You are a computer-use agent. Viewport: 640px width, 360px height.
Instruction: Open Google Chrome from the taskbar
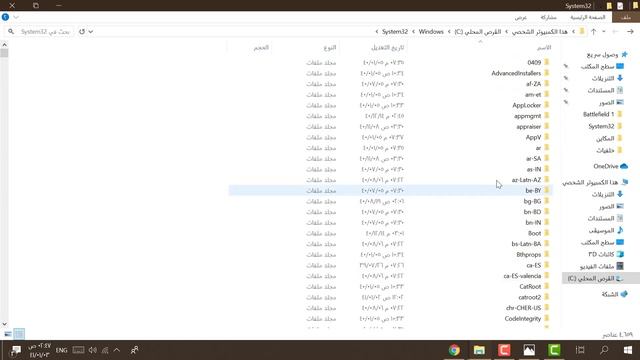point(454,350)
